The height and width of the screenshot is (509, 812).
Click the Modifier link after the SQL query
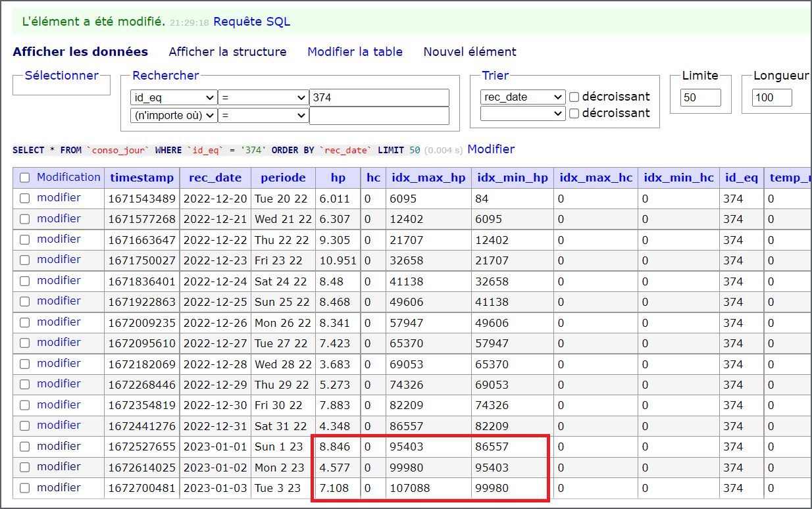[x=491, y=149]
